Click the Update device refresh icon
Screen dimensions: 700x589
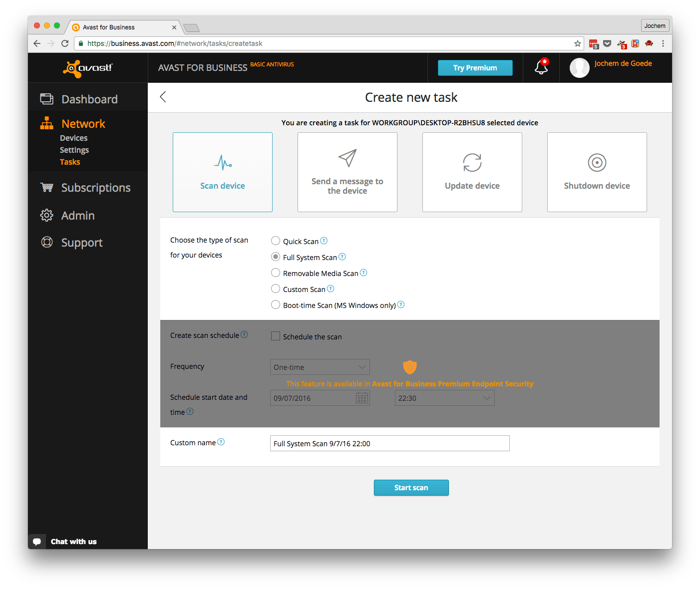click(x=472, y=162)
